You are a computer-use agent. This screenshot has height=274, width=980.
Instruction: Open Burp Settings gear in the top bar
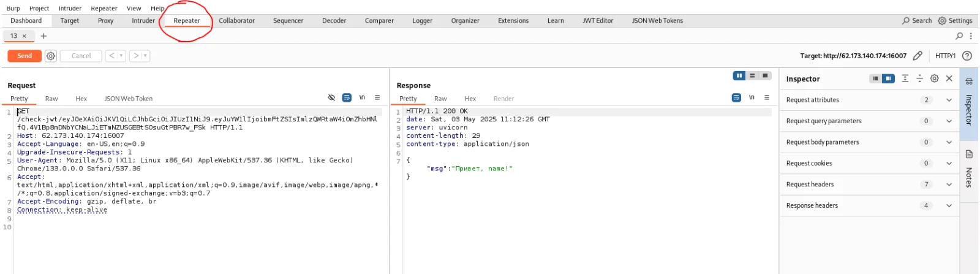point(942,21)
